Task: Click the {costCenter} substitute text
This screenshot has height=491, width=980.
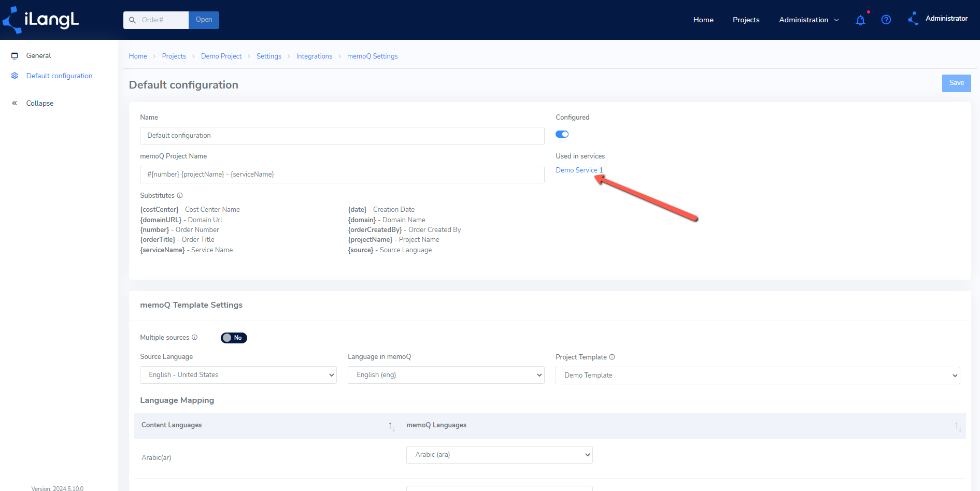Action: point(159,210)
